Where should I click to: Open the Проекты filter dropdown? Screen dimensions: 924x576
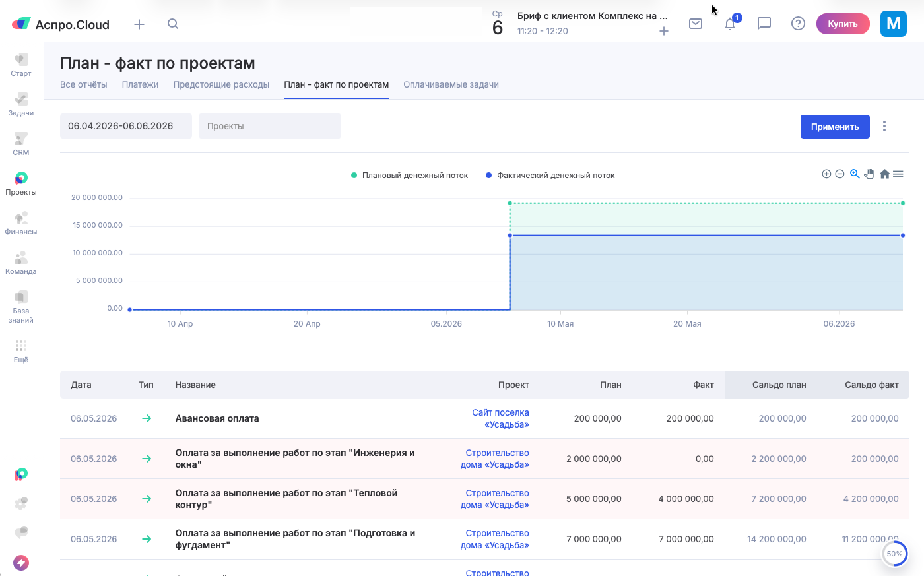tap(270, 126)
